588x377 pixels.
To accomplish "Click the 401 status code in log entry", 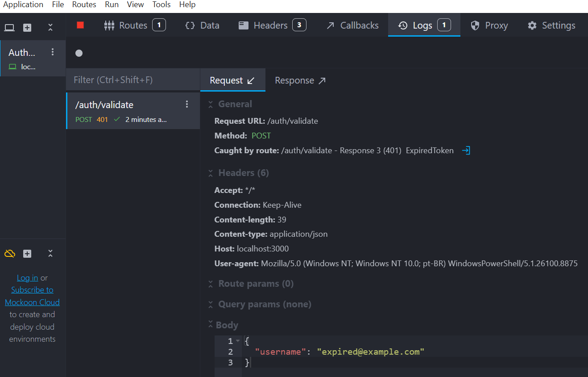I will click(x=102, y=120).
